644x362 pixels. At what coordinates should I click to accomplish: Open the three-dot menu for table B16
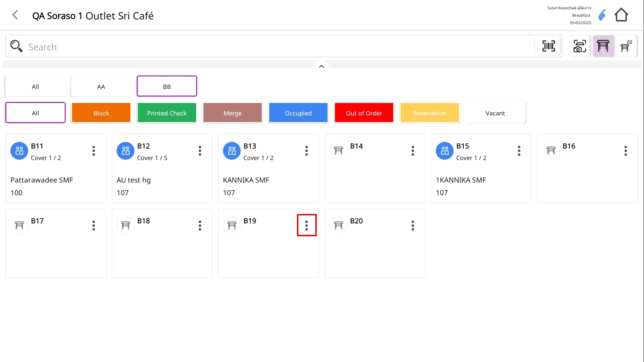(x=625, y=151)
